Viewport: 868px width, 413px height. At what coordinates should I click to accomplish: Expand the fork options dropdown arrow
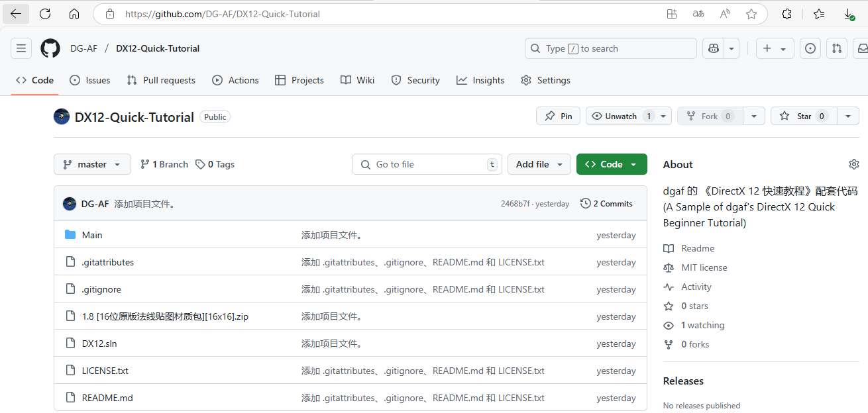click(x=754, y=116)
